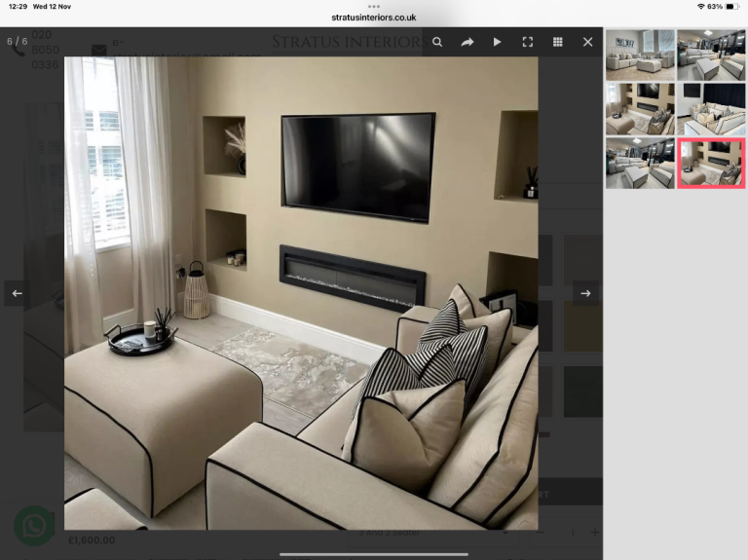748x560 pixels.
Task: Close the image lightbox
Action: (587, 42)
